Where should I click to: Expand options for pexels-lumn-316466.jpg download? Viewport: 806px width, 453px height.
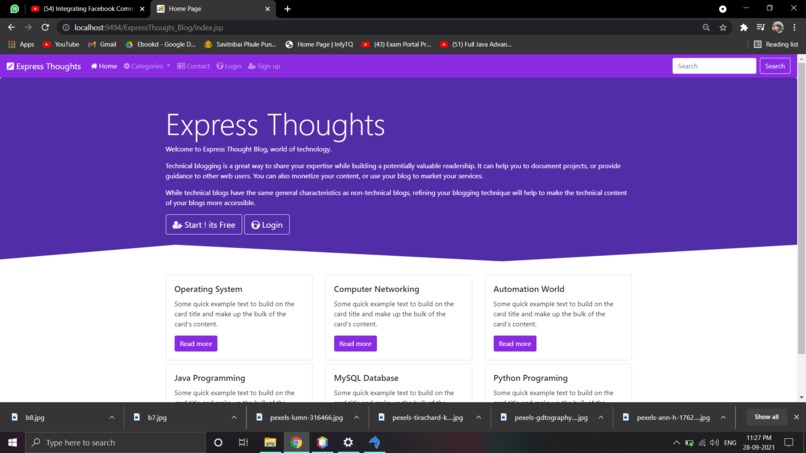(x=356, y=418)
